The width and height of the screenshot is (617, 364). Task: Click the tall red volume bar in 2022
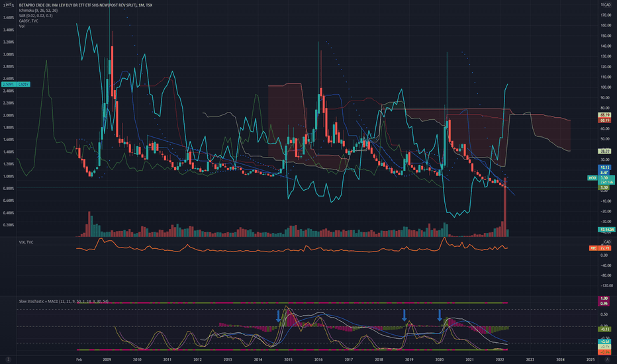click(x=505, y=207)
